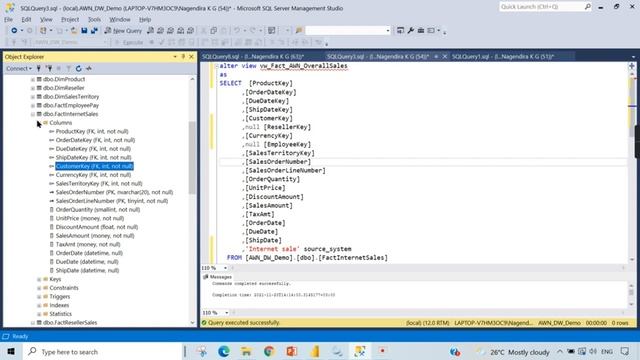Click the Navigate Backward arrow icon
This screenshot has height=360, width=640.
coord(14,31)
